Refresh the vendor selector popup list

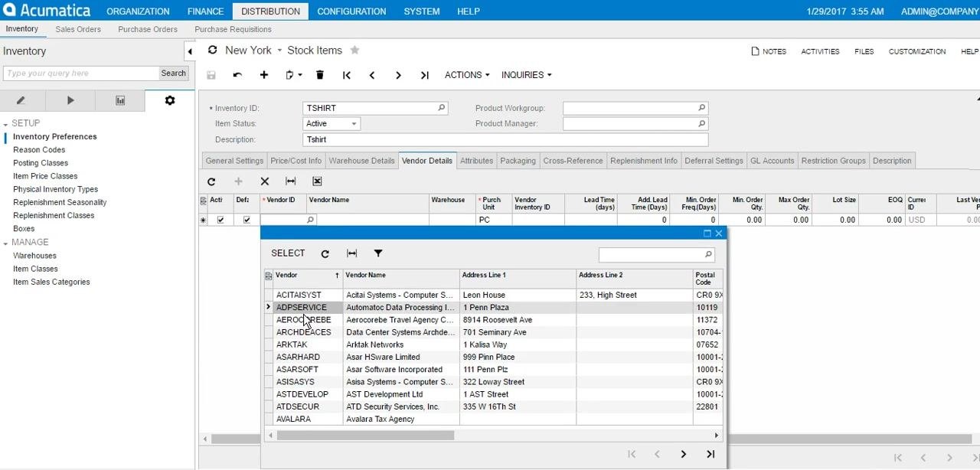tap(325, 253)
